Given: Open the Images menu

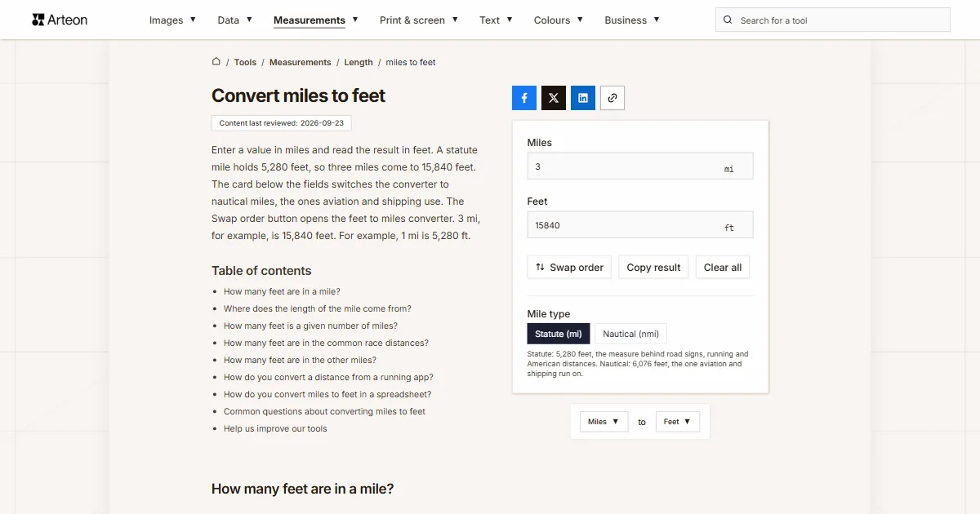Looking at the screenshot, I should click(x=172, y=20).
